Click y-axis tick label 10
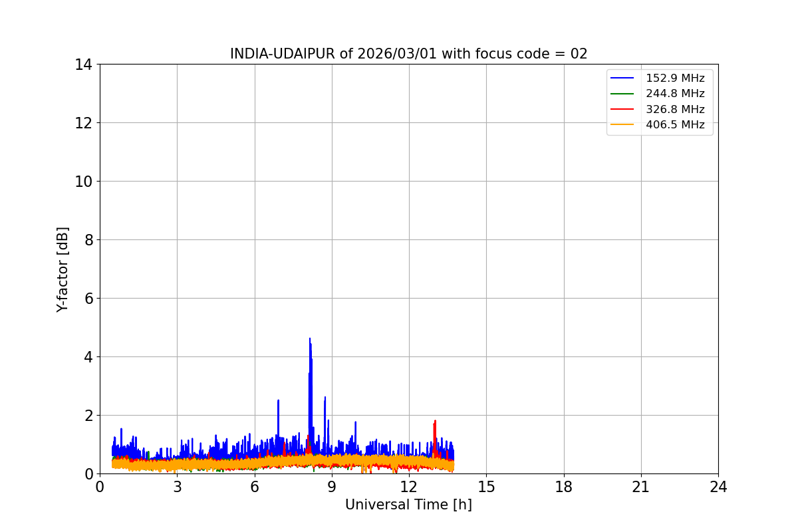This screenshot has width=798, height=532. (x=84, y=182)
